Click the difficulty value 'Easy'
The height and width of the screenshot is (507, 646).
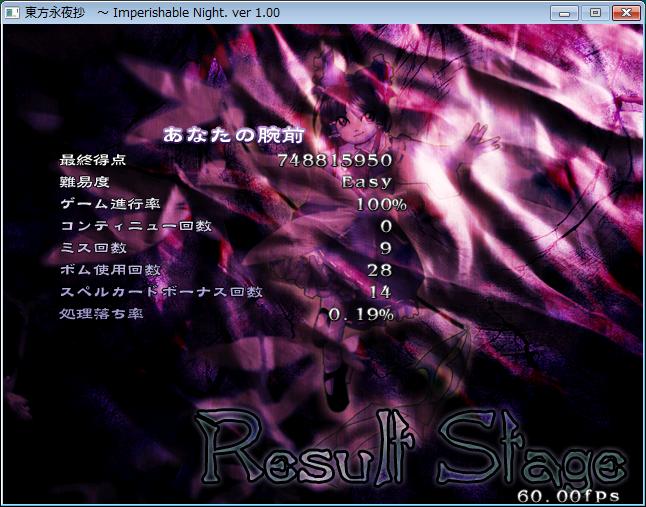(x=367, y=182)
